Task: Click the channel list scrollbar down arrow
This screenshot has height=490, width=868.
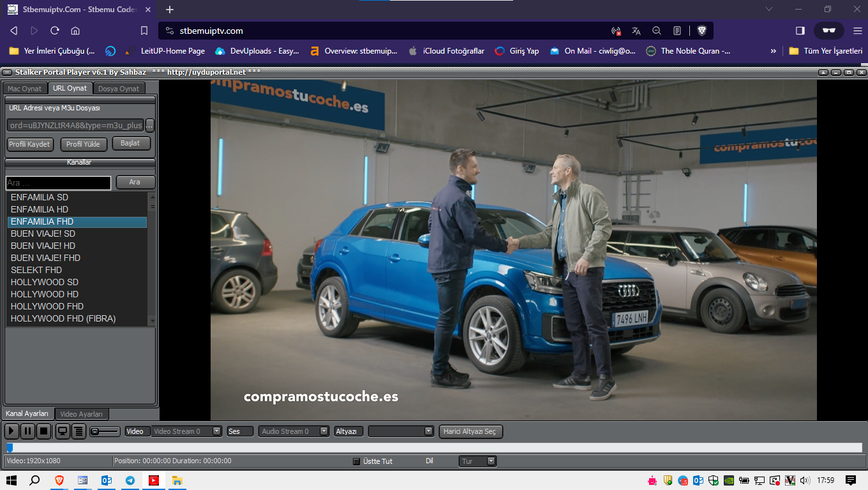Action: pyautogui.click(x=152, y=320)
